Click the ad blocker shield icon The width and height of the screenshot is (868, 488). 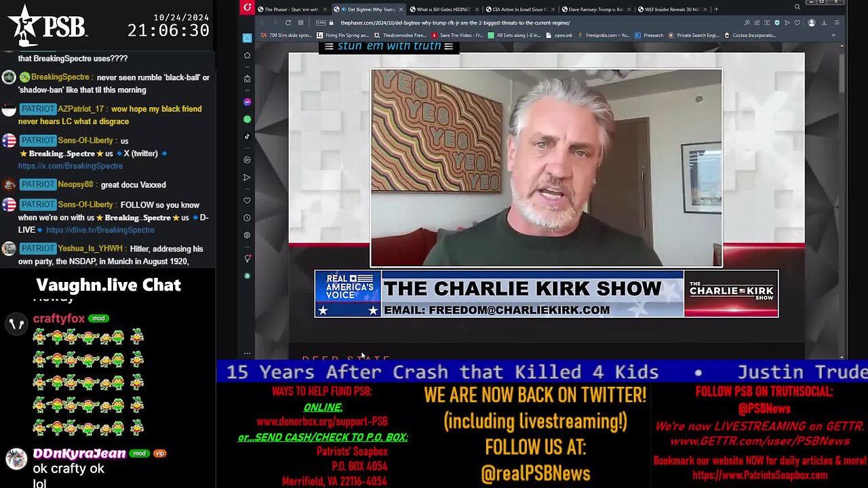point(777,22)
